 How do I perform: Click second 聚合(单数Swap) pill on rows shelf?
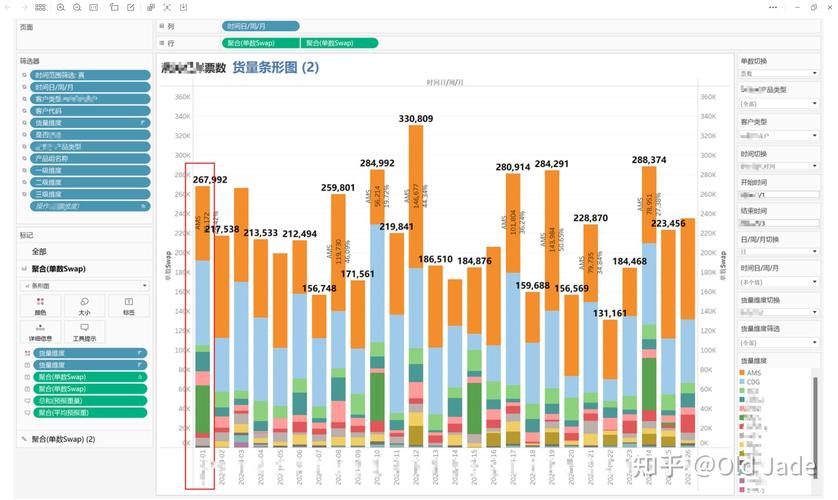point(339,43)
